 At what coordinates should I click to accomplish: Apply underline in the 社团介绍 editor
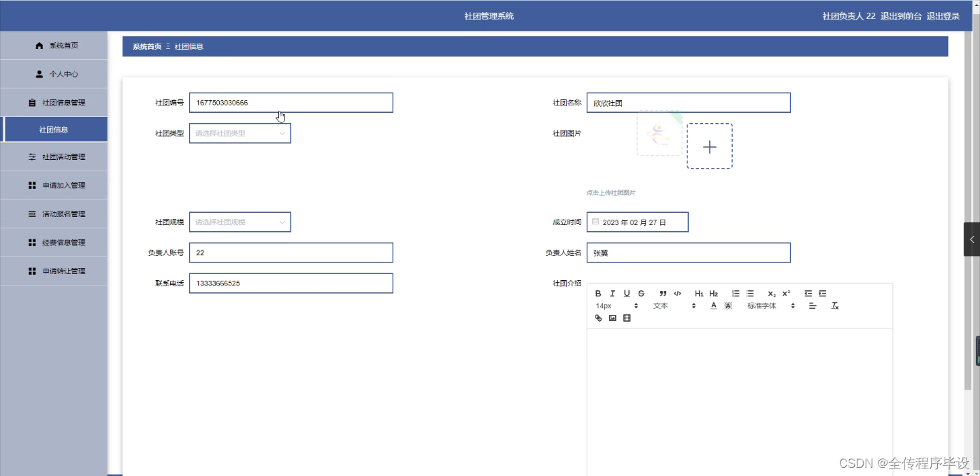pyautogui.click(x=627, y=293)
